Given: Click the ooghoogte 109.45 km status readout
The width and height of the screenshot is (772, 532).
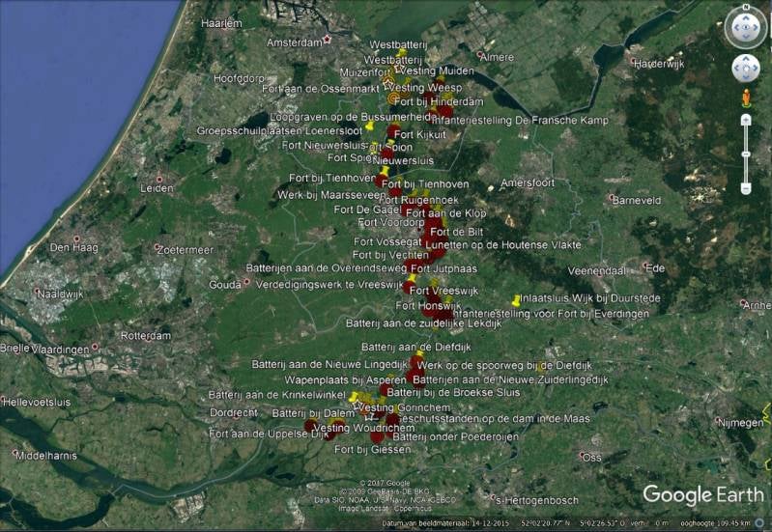Looking at the screenshot, I should coord(716,523).
